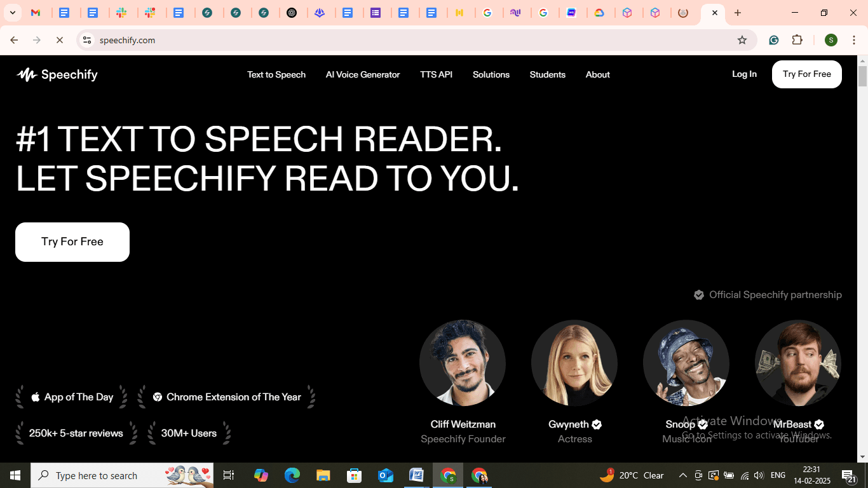
Task: Click the Speechify logo
Action: [57, 75]
